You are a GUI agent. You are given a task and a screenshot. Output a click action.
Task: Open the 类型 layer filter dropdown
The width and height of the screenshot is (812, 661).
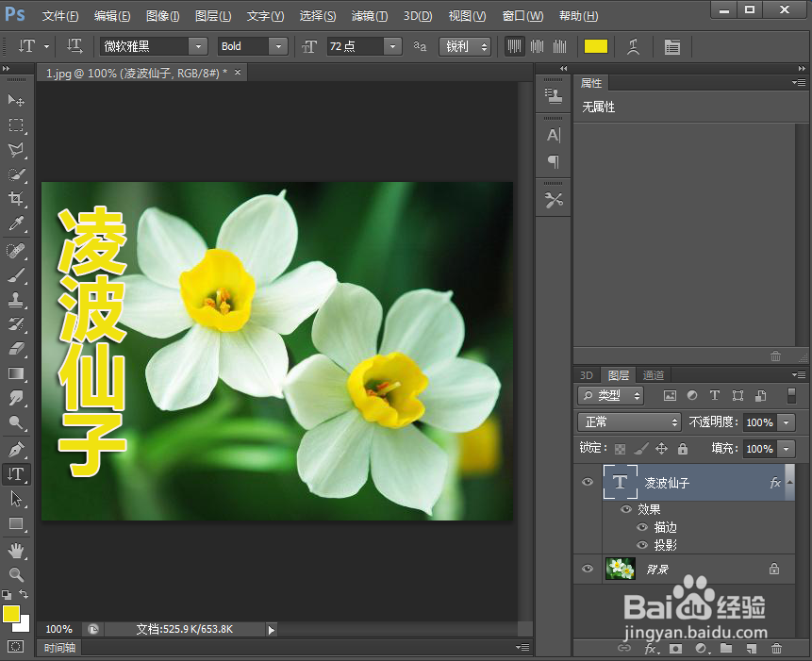click(x=610, y=395)
